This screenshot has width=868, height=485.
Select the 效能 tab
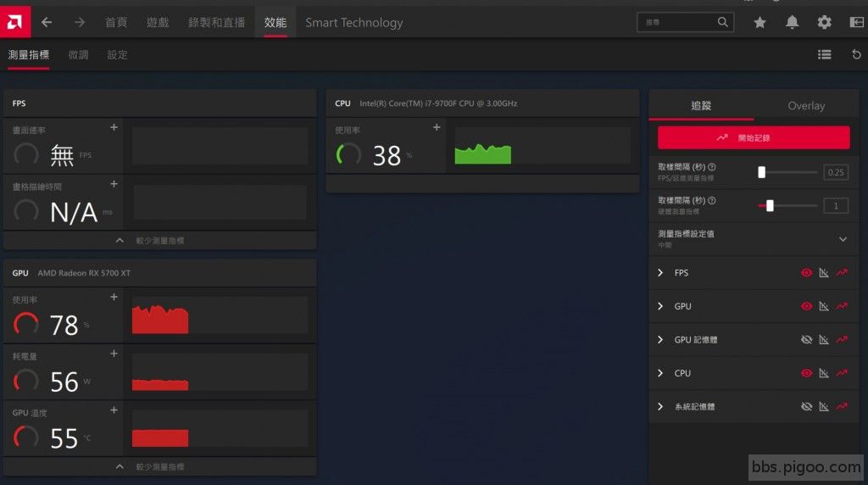coord(275,22)
